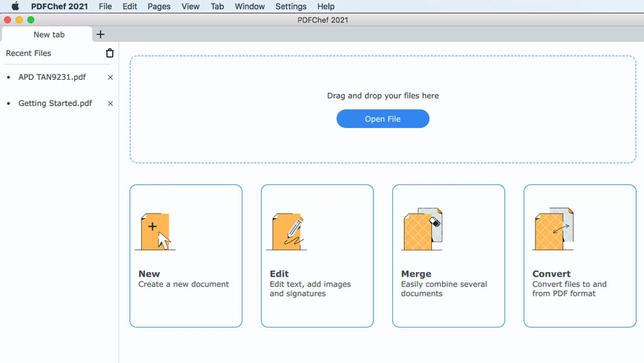Click the New card title
Screen dimensions: 644x363
click(x=149, y=274)
